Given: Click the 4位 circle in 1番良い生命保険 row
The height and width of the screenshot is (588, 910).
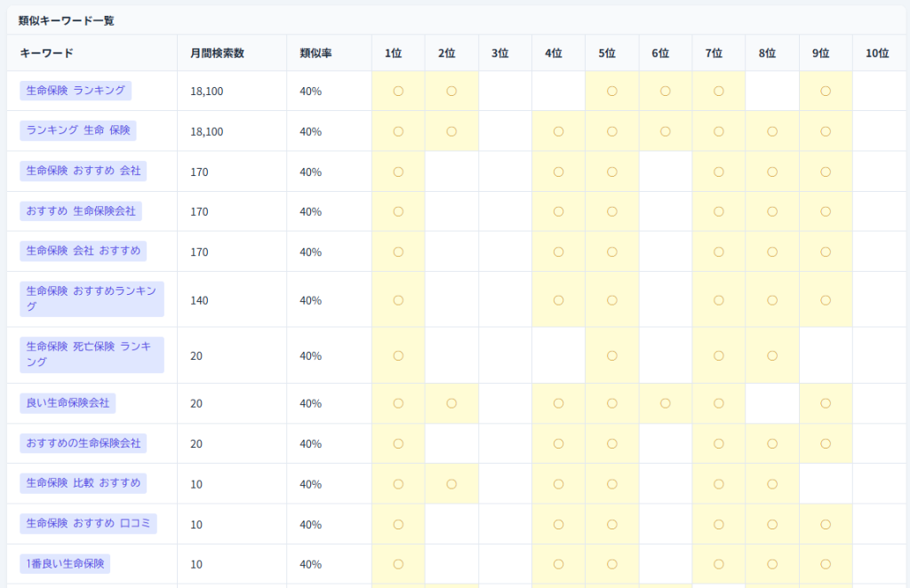Looking at the screenshot, I should [x=558, y=564].
